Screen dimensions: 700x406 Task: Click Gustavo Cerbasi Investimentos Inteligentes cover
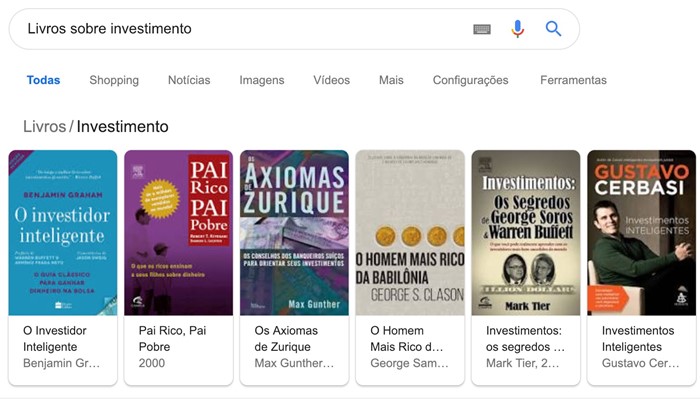[641, 232]
